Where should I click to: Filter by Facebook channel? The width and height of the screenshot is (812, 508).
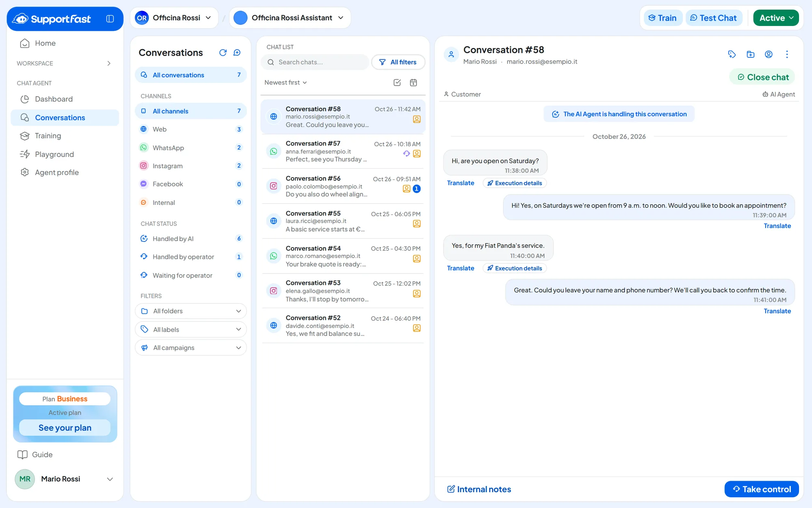(191, 184)
